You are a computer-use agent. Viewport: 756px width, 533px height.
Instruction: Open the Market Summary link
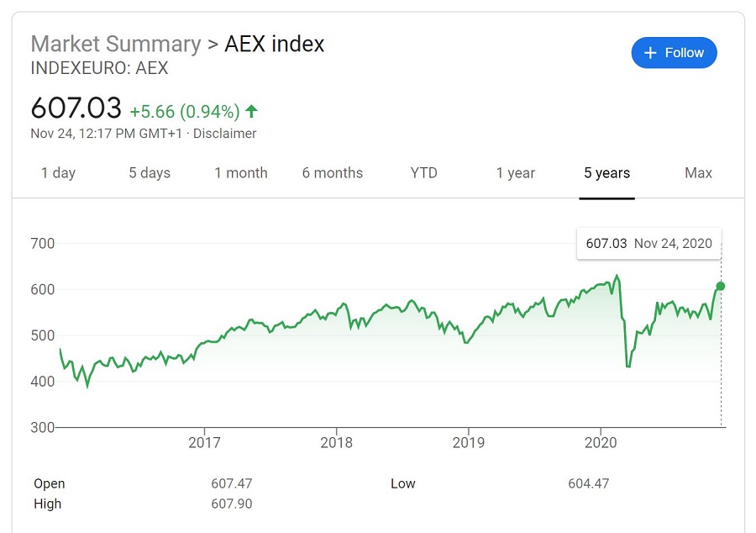point(116,44)
